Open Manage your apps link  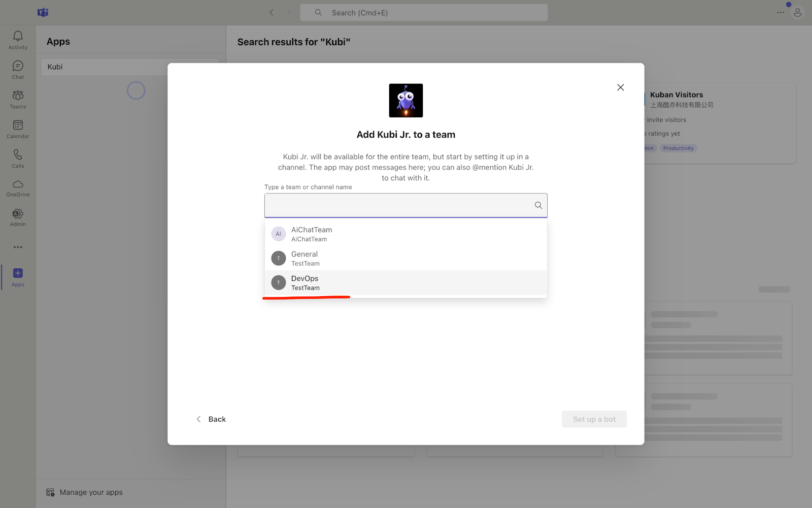91,492
